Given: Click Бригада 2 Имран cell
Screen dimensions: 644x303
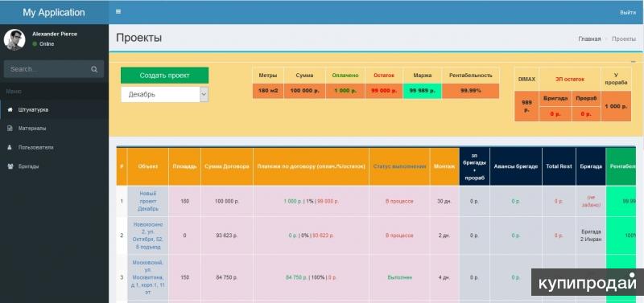Looking at the screenshot, I should (591, 235).
